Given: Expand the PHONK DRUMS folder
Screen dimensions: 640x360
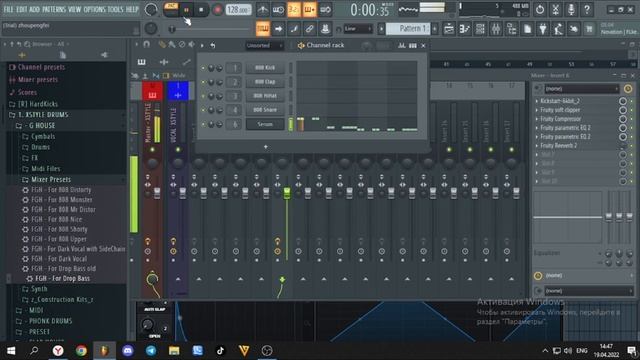Looking at the screenshot, I should 44,321.
